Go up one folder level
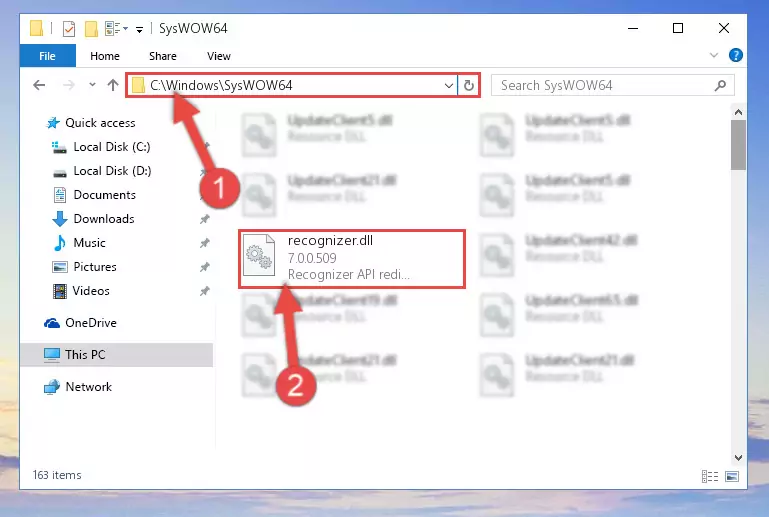Screen dimensions: 769x517 click(x=113, y=85)
